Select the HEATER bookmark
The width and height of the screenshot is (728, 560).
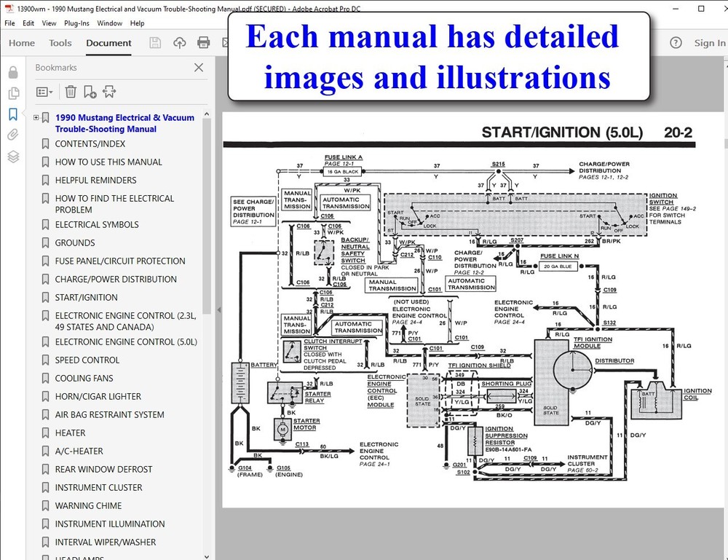70,433
